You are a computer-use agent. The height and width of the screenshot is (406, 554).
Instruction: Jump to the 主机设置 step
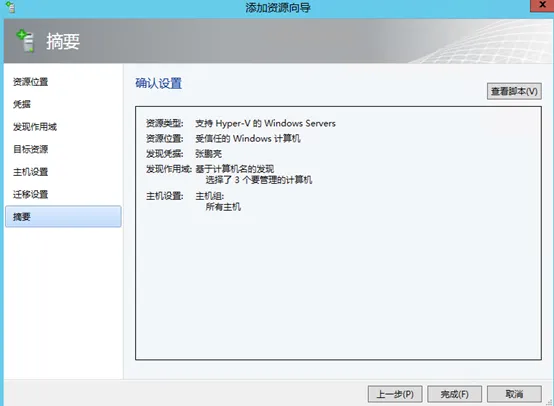30,172
